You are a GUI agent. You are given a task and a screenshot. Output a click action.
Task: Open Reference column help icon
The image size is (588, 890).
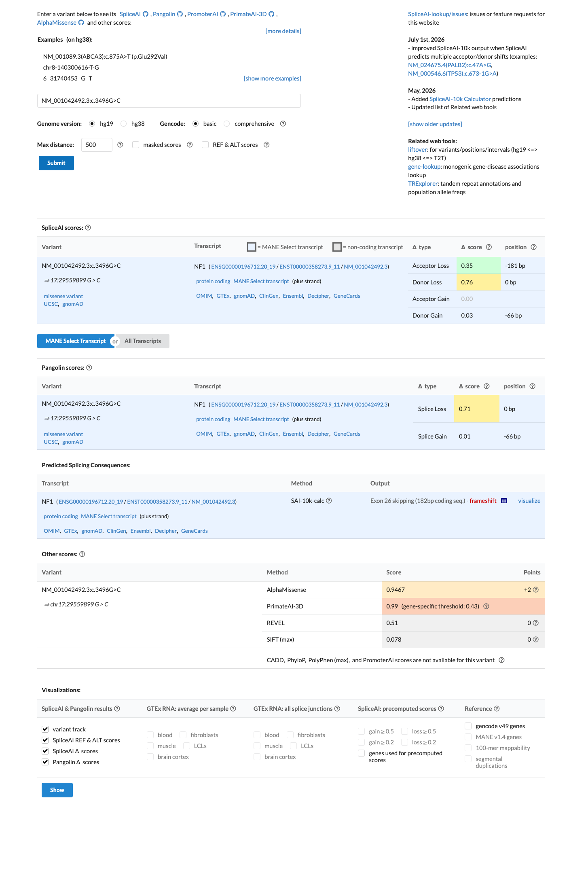497,709
